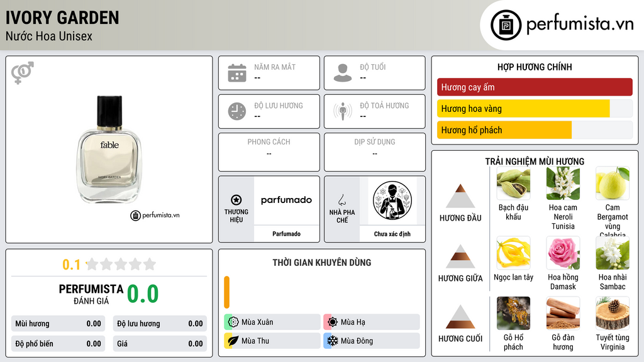
Task: Click the star badge Thương hiệu icon
Action: tap(236, 200)
